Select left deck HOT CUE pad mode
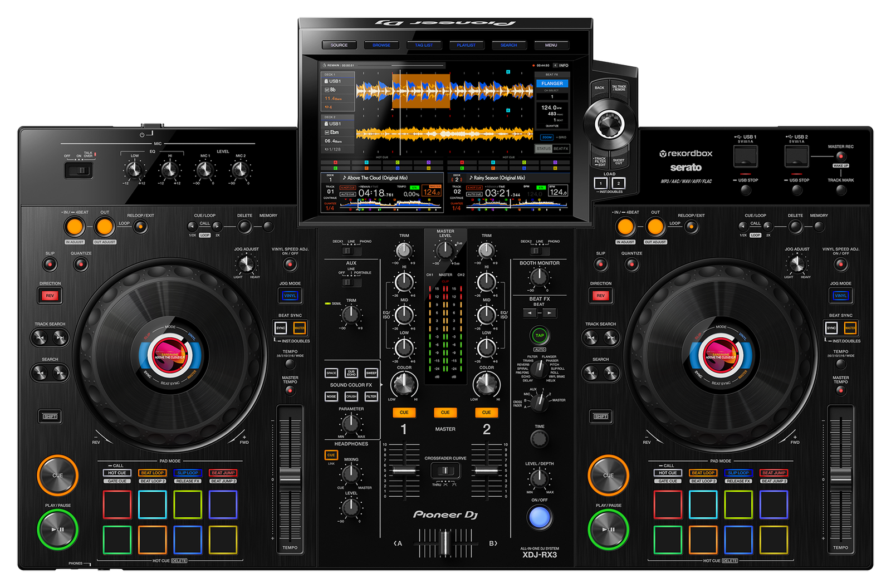 click(x=117, y=473)
